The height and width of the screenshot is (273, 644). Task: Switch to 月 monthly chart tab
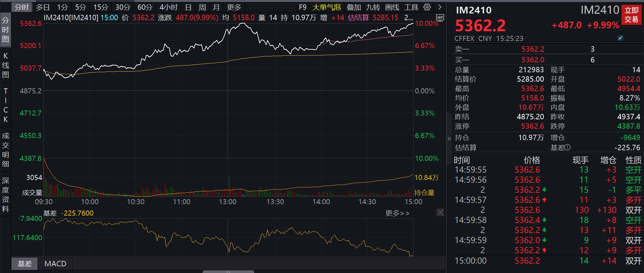click(216, 7)
